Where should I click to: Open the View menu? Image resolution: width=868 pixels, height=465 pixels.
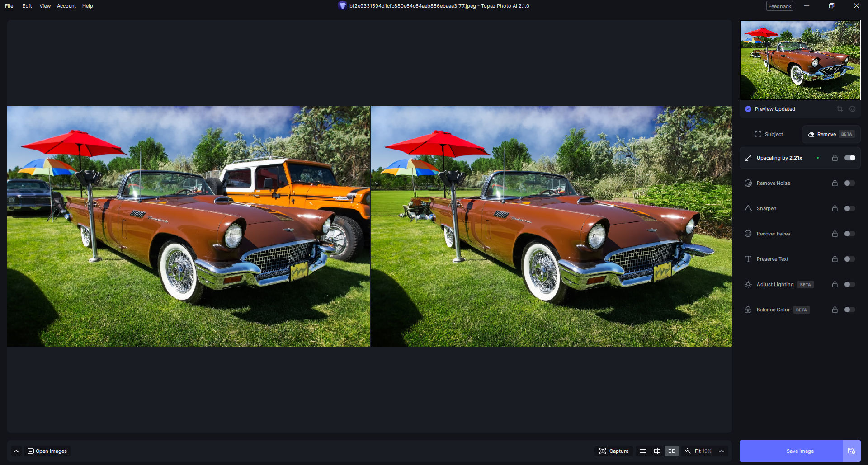coord(45,6)
